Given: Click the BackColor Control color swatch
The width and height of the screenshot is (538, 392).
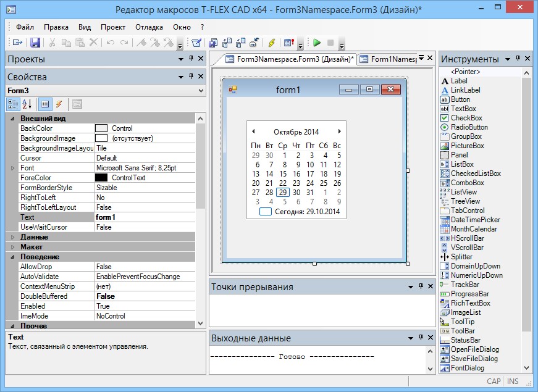Looking at the screenshot, I should (101, 128).
